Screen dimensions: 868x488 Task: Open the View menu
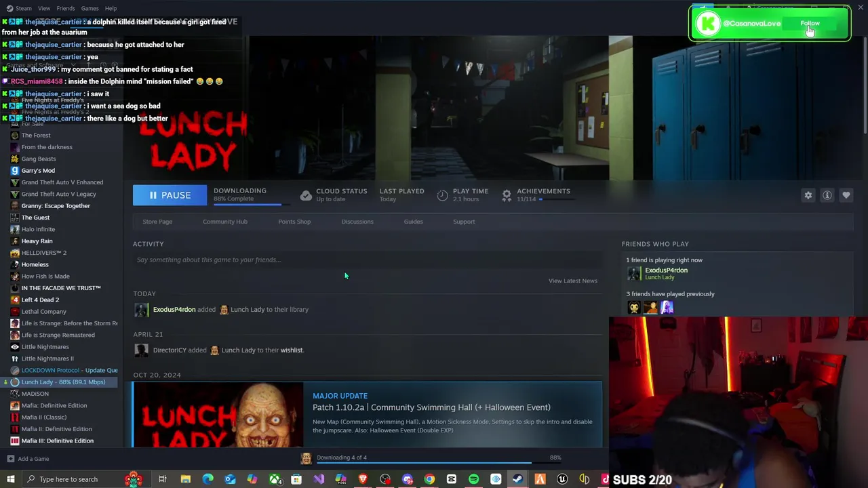(x=44, y=8)
